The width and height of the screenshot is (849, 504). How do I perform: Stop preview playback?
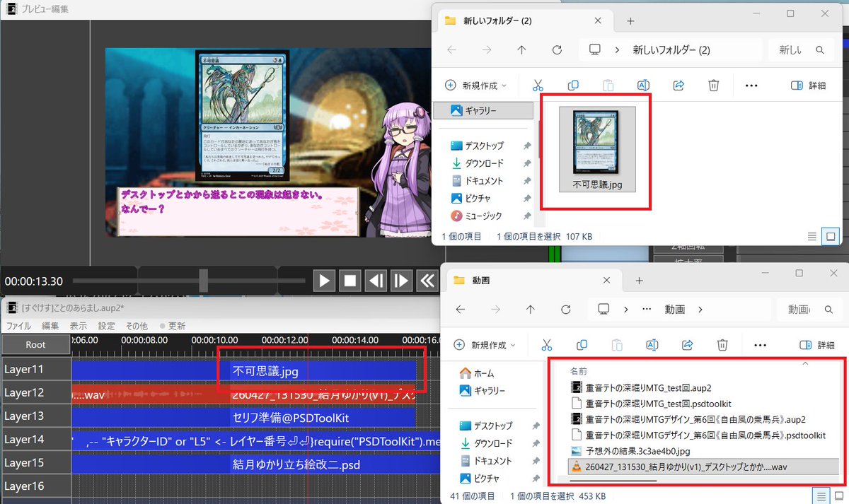pyautogui.click(x=350, y=281)
